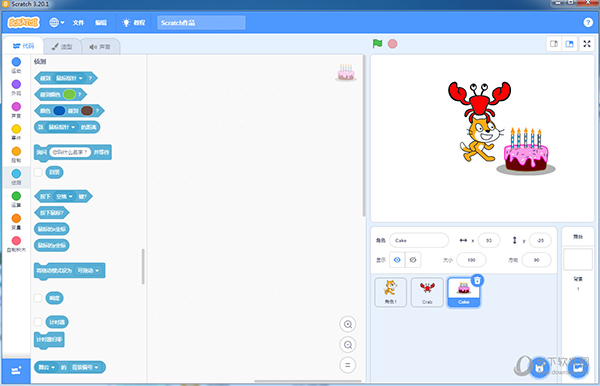Open 鼠标指针 dropdown in the 的距离 block
The width and height of the screenshot is (600, 386).
(x=62, y=127)
